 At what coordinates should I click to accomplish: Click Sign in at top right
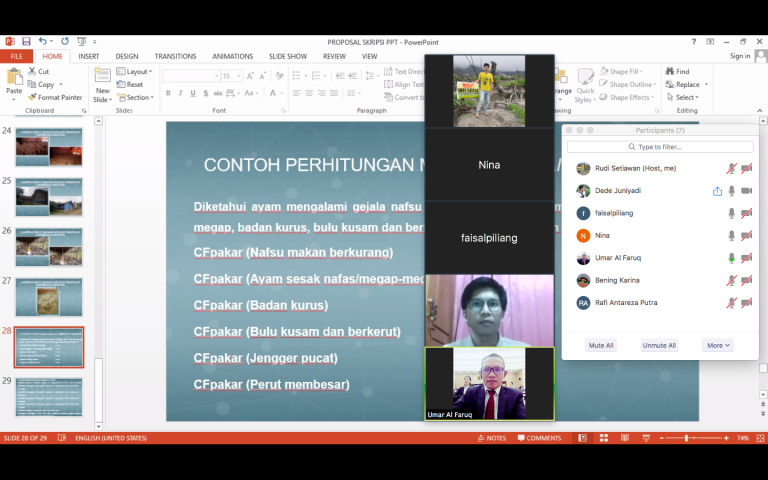740,56
